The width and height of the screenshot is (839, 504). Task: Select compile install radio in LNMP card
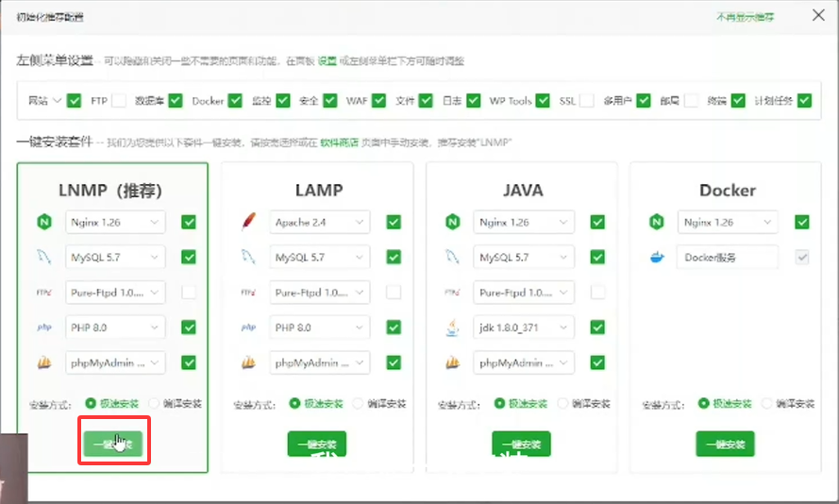[x=154, y=403]
